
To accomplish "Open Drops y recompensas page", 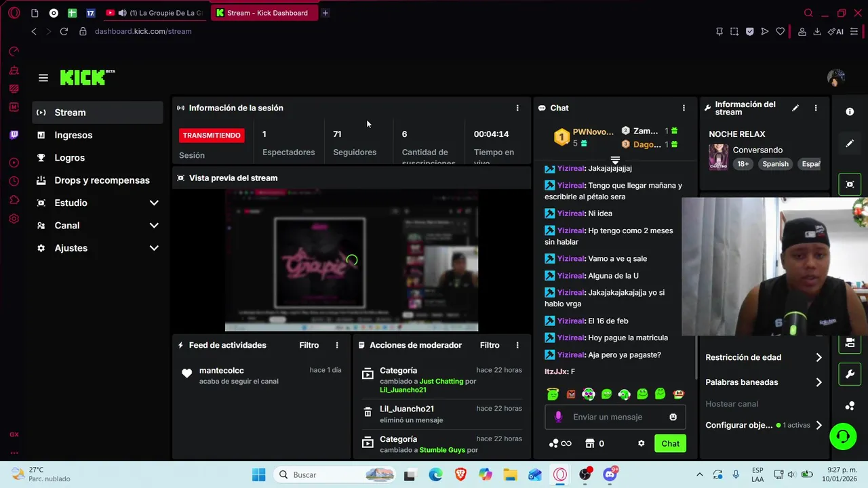I will point(98,180).
